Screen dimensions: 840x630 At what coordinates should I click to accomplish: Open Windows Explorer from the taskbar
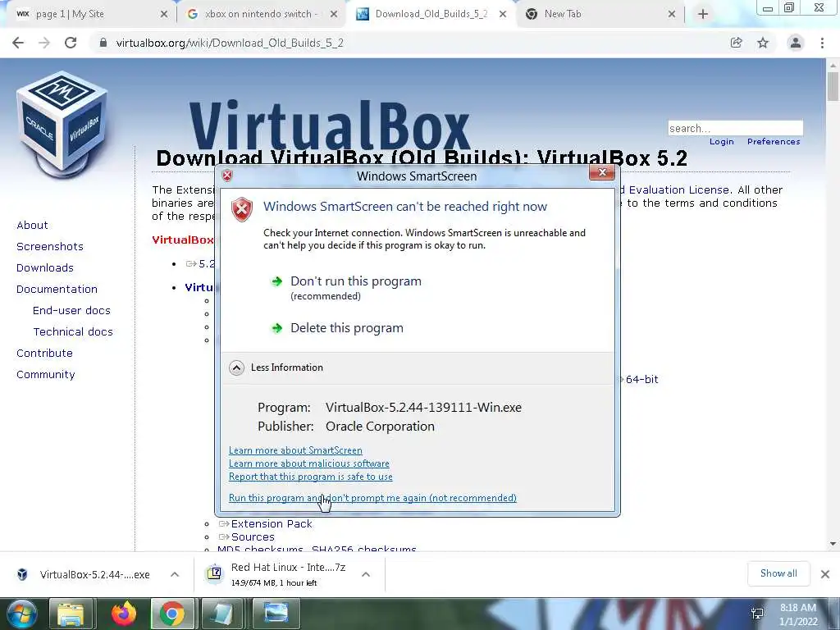click(x=71, y=614)
